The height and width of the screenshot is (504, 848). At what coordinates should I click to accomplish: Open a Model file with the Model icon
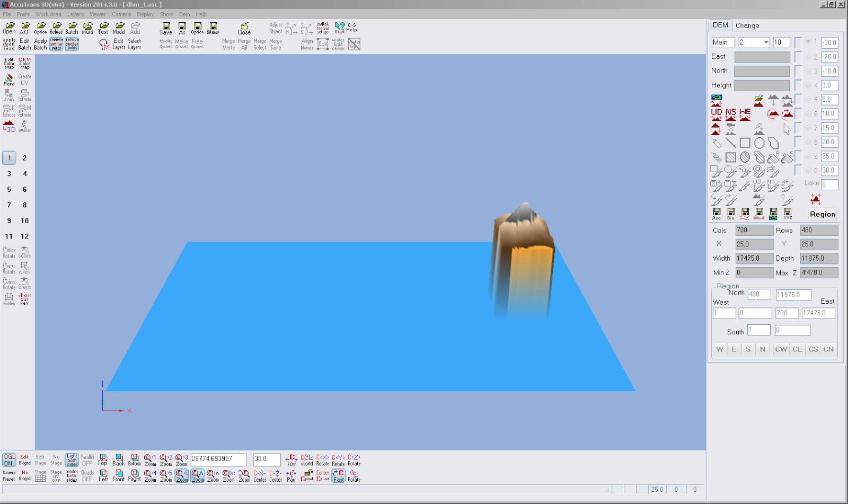click(x=119, y=29)
